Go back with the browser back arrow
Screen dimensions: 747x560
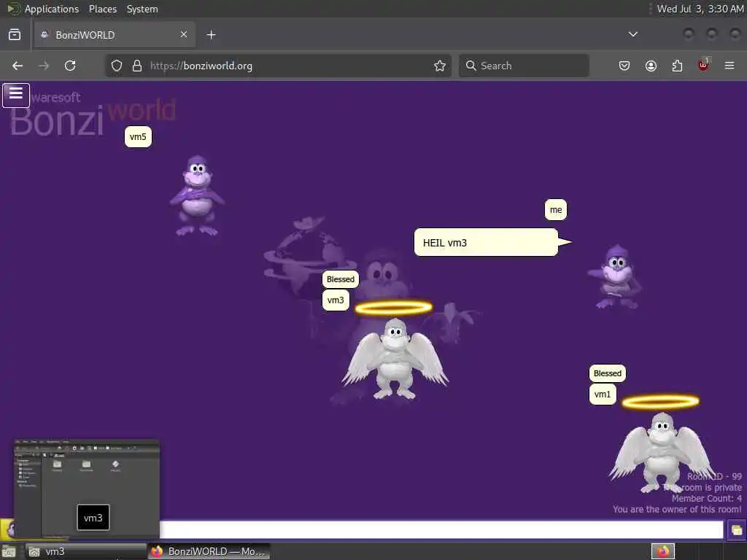pyautogui.click(x=18, y=66)
